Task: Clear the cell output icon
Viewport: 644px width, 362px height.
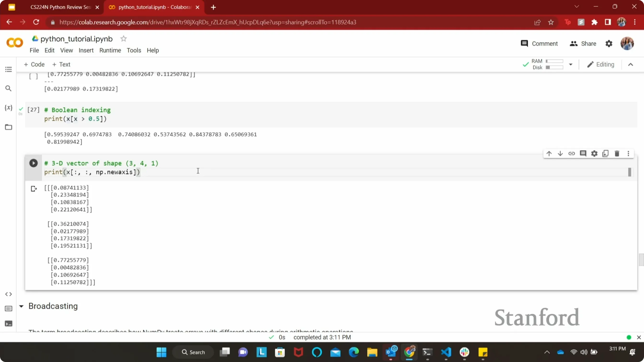Action: point(34,189)
